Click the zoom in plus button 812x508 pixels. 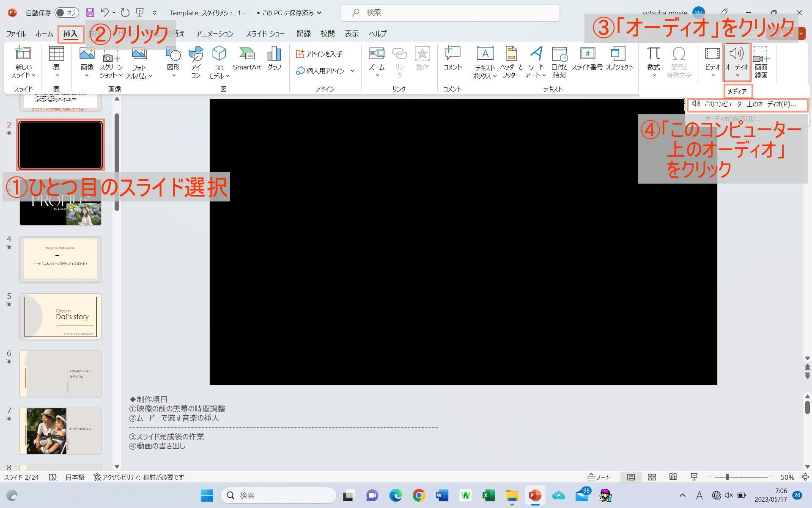click(772, 477)
